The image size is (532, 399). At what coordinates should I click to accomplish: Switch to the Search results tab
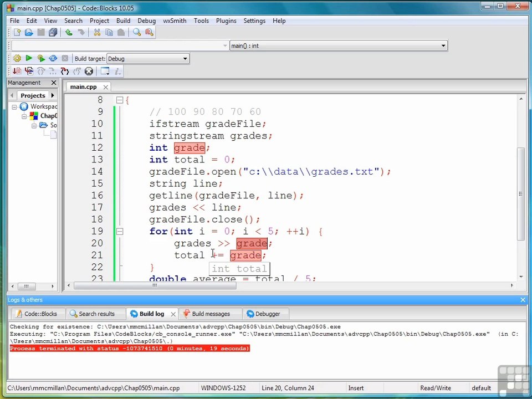pyautogui.click(x=96, y=314)
